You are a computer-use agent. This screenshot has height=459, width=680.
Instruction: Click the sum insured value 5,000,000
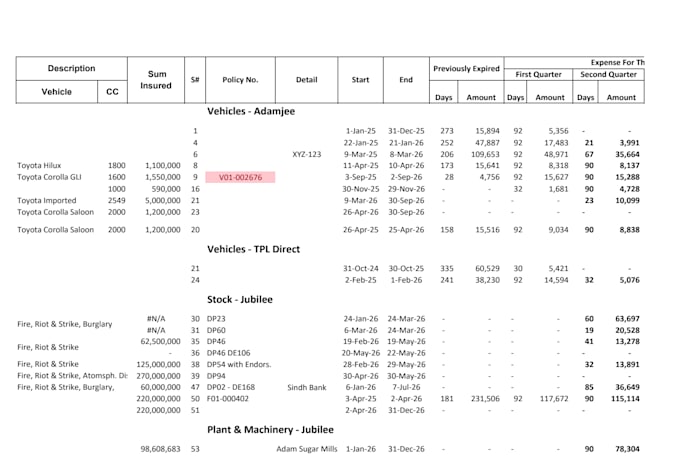[163, 200]
